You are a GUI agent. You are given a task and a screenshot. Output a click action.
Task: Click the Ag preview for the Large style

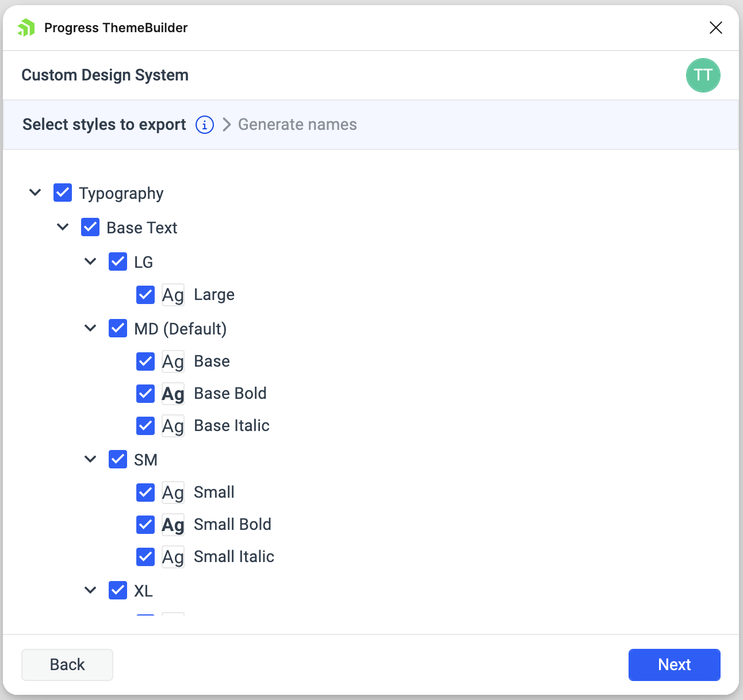[x=173, y=294]
